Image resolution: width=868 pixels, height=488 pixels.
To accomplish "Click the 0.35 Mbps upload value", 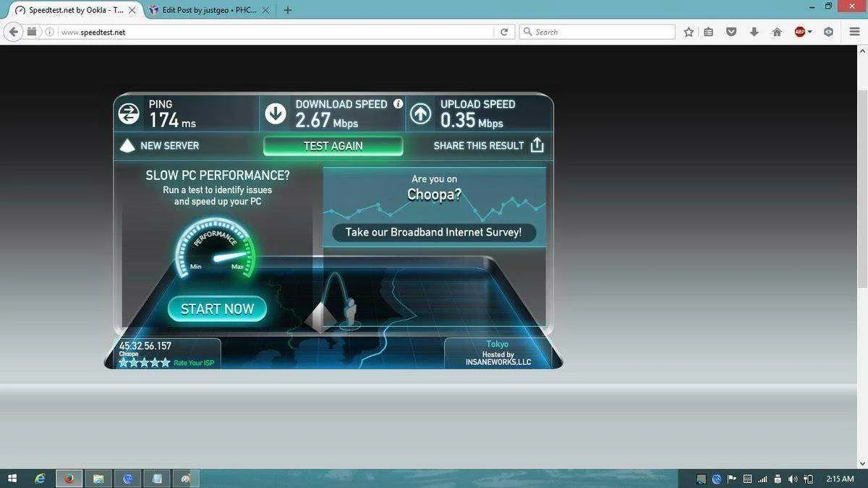I will (472, 121).
